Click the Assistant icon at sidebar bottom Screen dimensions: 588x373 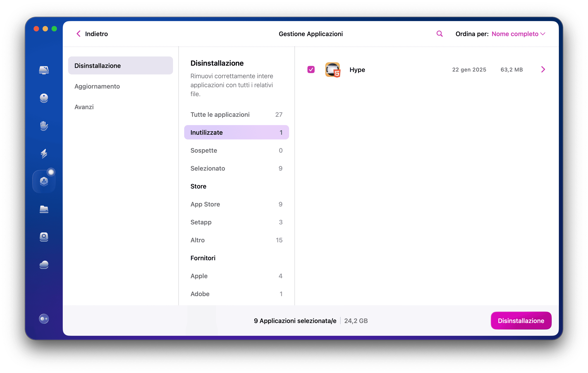(x=44, y=319)
